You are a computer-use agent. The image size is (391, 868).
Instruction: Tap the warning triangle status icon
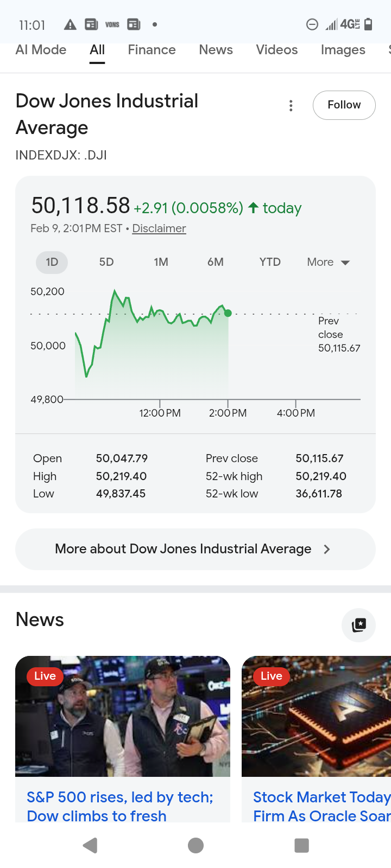[70, 24]
